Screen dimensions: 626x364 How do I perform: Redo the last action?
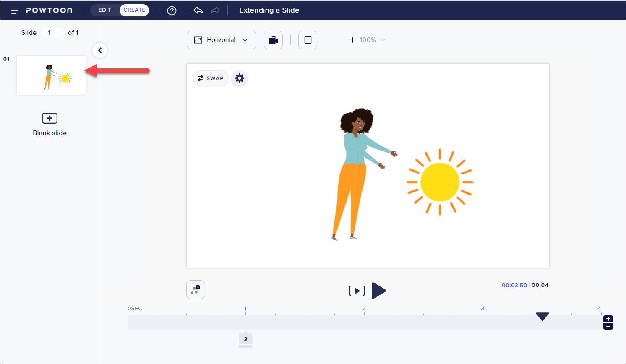(x=215, y=10)
